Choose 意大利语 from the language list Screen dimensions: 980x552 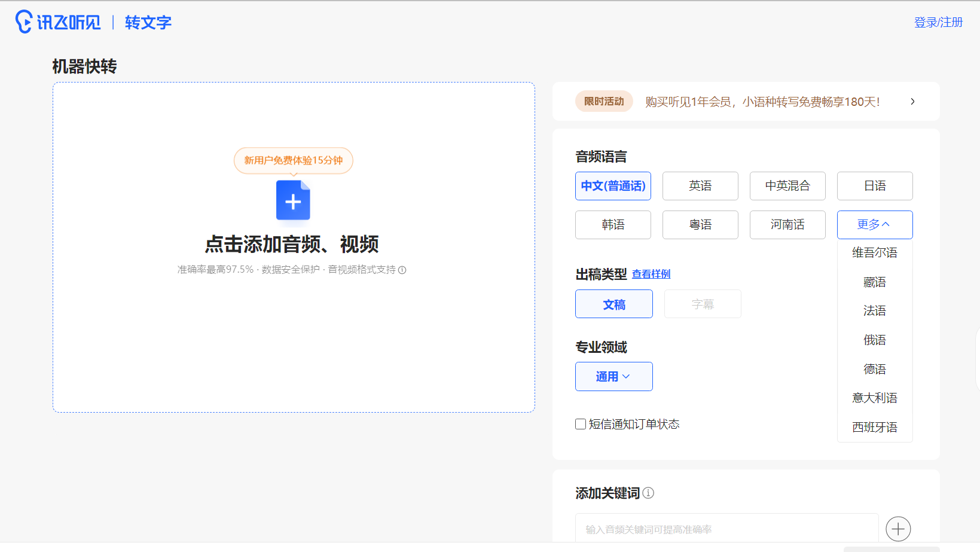pos(875,398)
